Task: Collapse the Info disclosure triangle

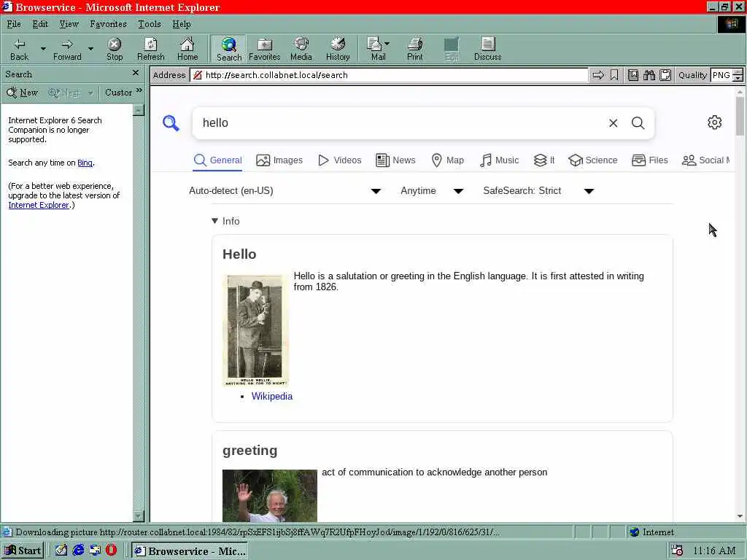Action: (215, 221)
